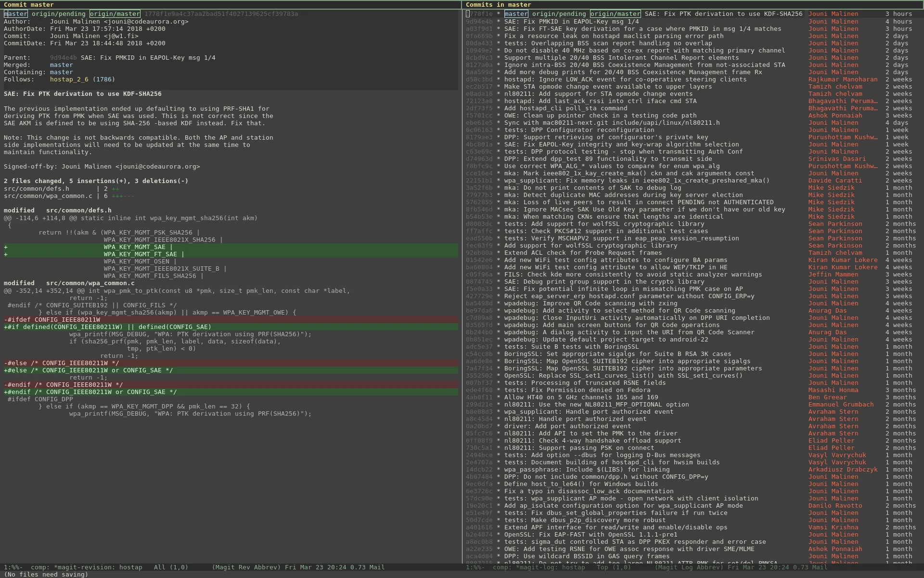Click master in the Containing line

61,72
